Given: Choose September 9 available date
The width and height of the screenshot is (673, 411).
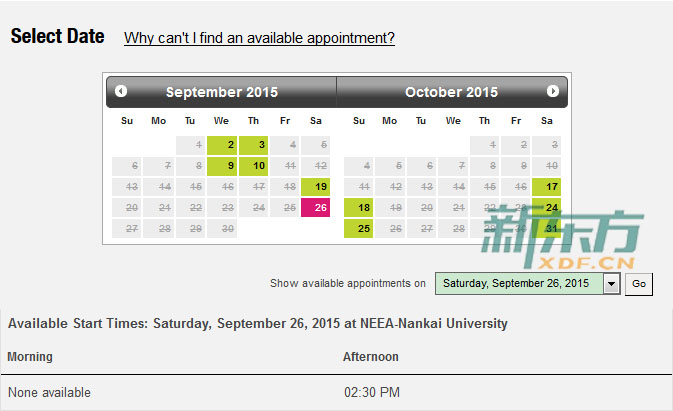Looking at the screenshot, I should coord(222,166).
